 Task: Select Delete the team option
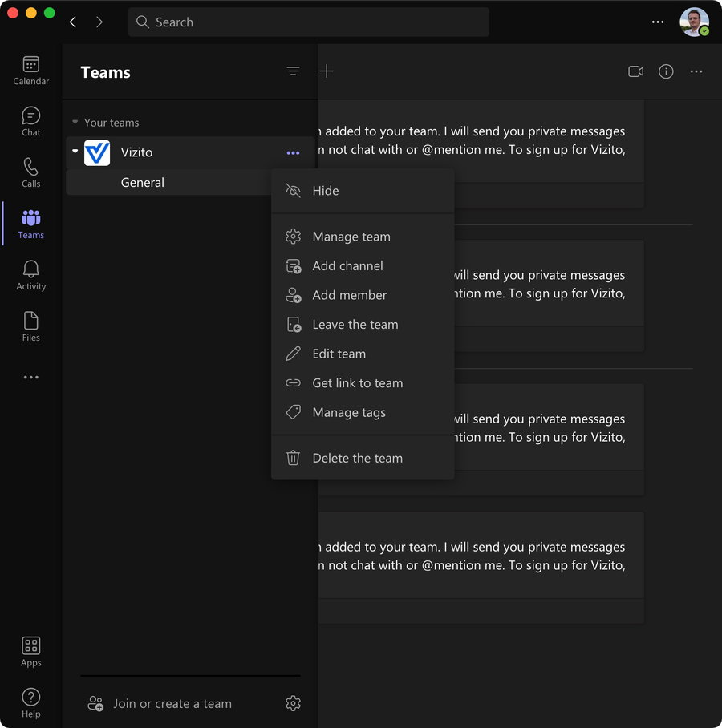(357, 459)
